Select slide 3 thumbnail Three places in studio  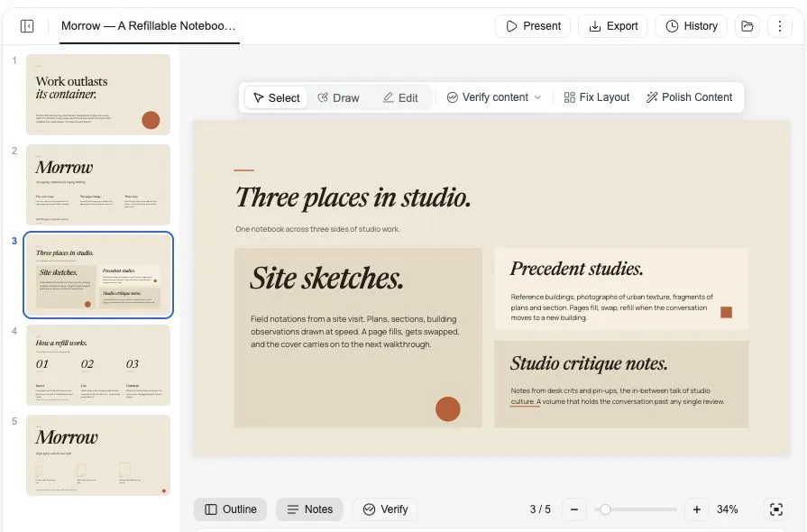coord(98,275)
